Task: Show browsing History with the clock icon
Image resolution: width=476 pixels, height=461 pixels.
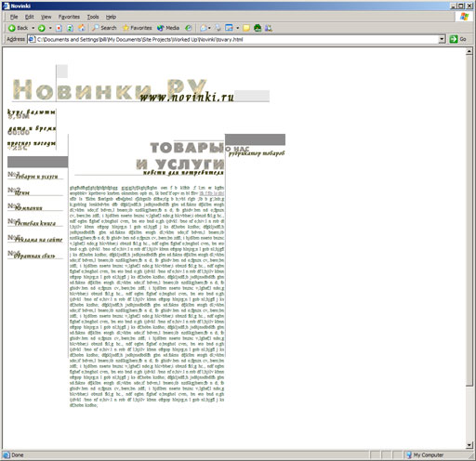Action: [x=189, y=28]
